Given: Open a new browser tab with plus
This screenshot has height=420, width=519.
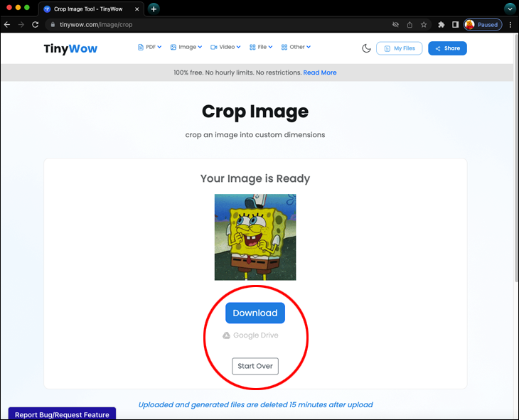Looking at the screenshot, I should (x=154, y=9).
